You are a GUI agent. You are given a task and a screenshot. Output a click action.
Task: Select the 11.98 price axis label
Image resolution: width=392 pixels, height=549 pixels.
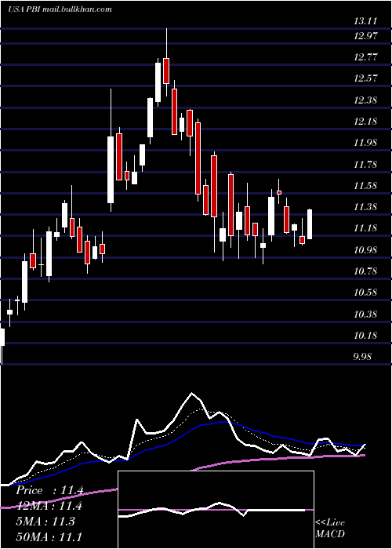(366, 143)
